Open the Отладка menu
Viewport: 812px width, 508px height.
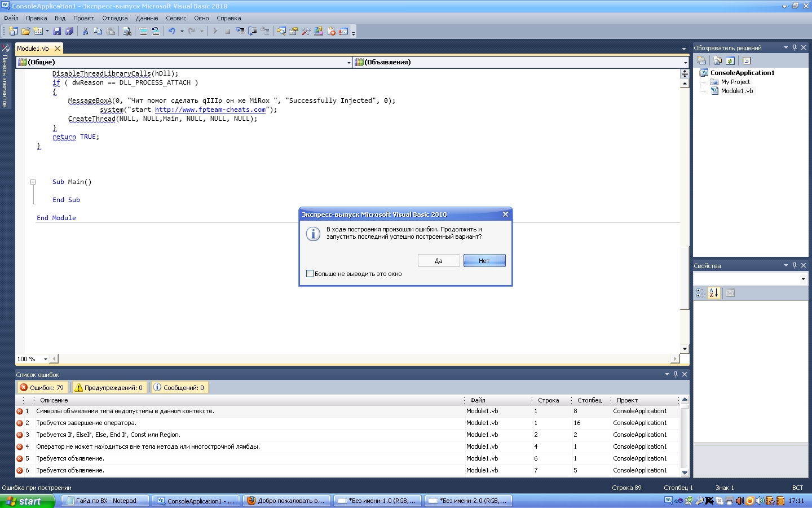tap(115, 18)
